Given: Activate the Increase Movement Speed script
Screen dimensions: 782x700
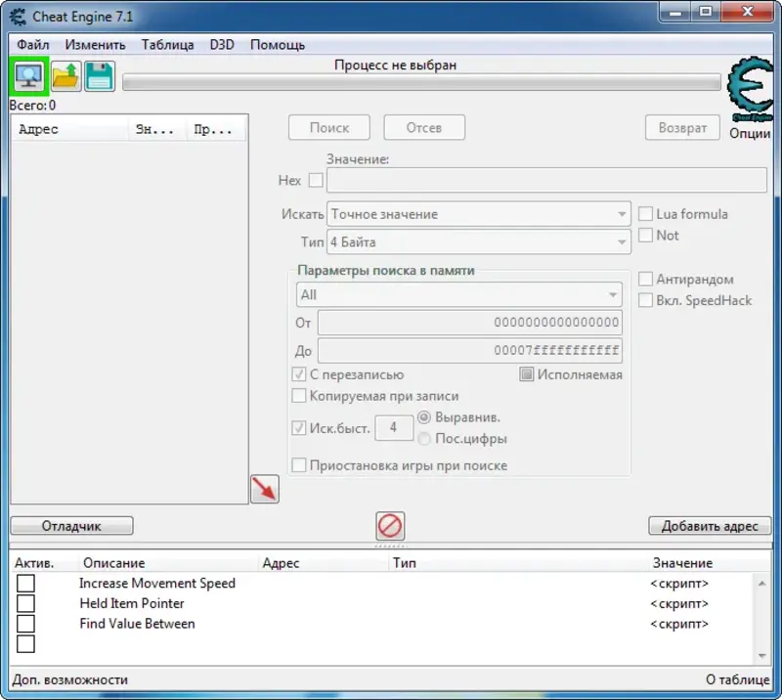Looking at the screenshot, I should [x=25, y=583].
